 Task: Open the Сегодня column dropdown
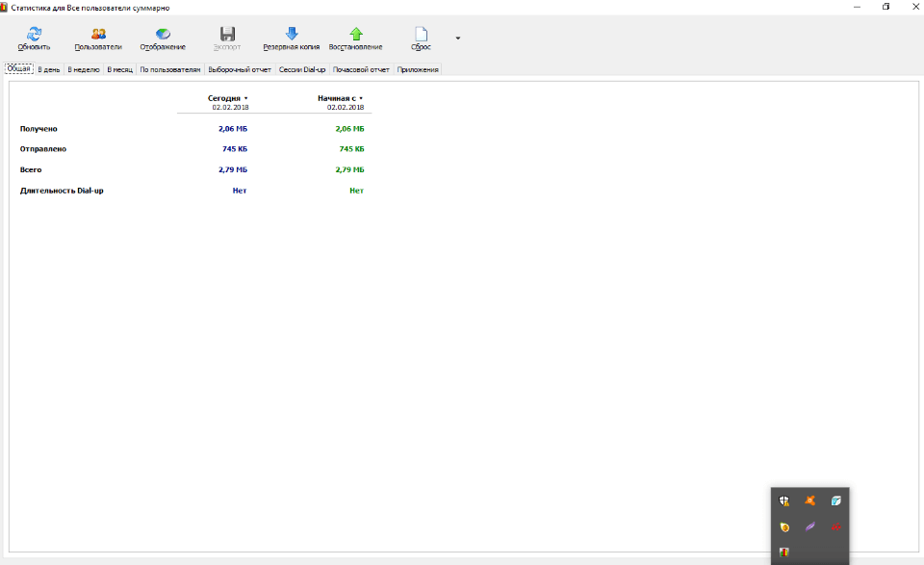click(245, 98)
